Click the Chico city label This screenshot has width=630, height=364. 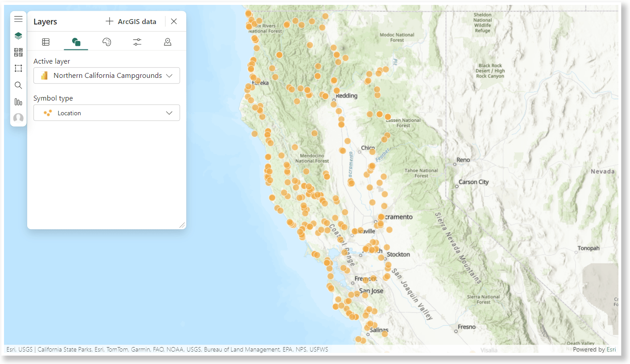coord(368,148)
